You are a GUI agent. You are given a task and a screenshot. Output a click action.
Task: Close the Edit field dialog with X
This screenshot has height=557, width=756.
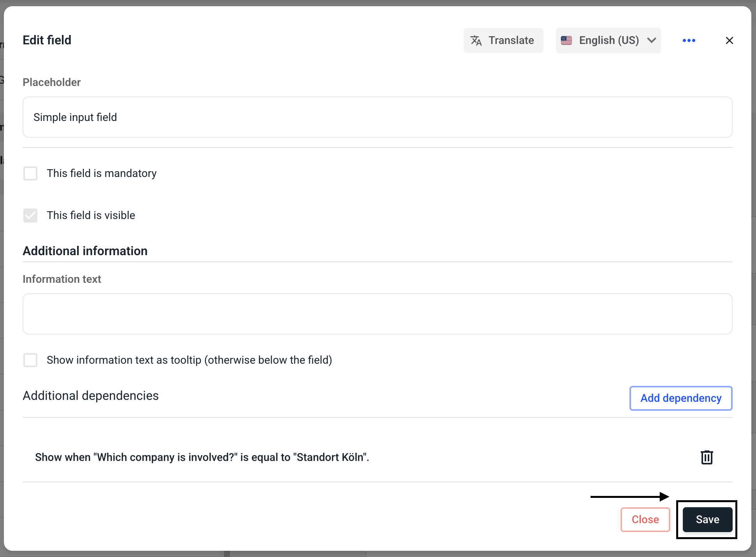click(x=729, y=40)
